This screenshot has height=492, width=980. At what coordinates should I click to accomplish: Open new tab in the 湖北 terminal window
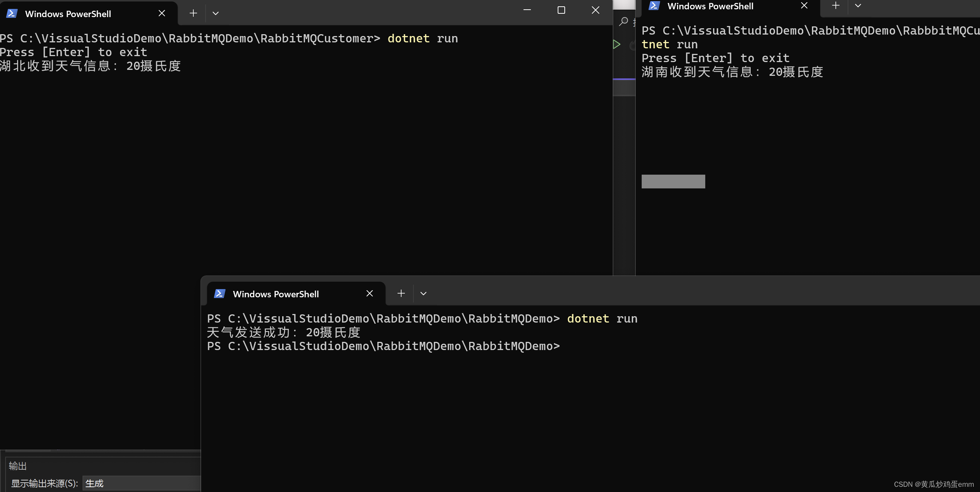coord(193,13)
